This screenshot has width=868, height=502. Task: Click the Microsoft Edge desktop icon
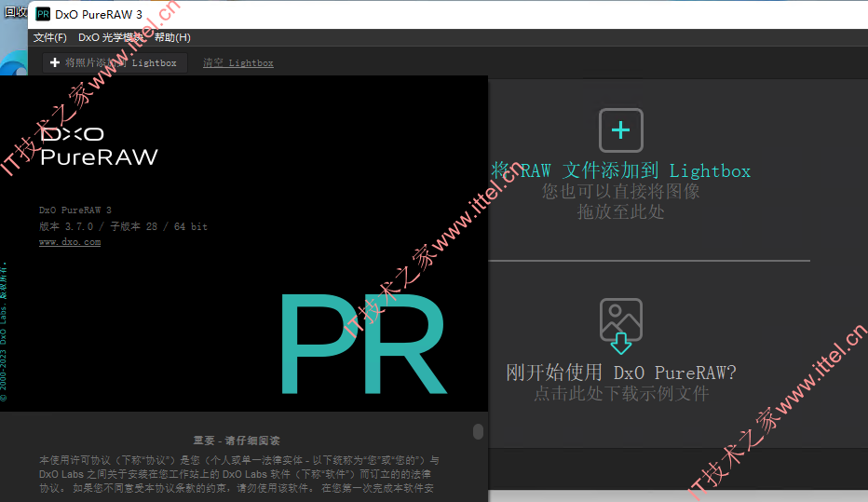(x=14, y=63)
